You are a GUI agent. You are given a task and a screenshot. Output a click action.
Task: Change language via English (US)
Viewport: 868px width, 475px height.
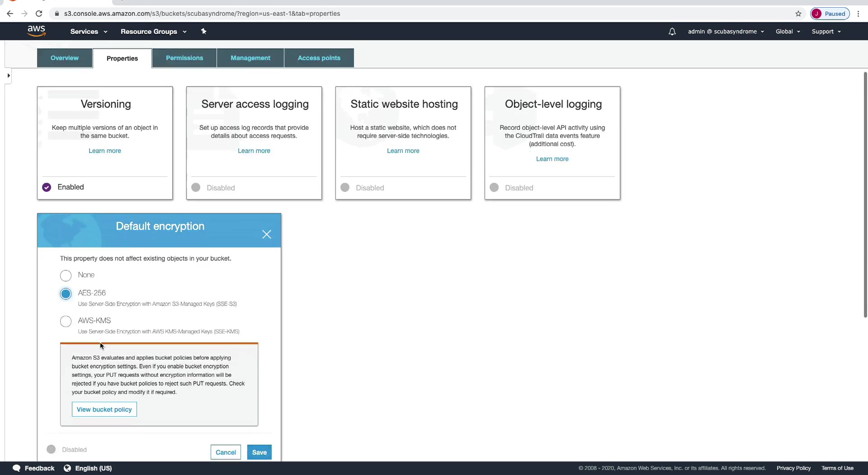pos(94,468)
